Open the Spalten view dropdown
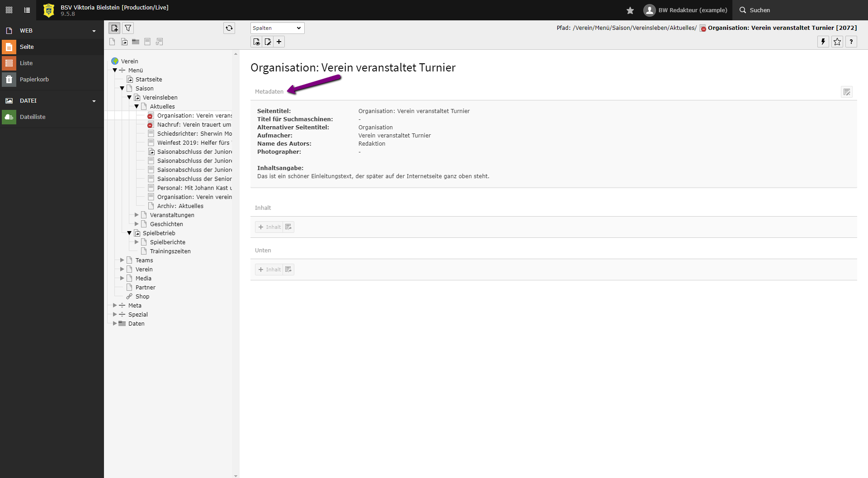868x478 pixels. tap(277, 28)
